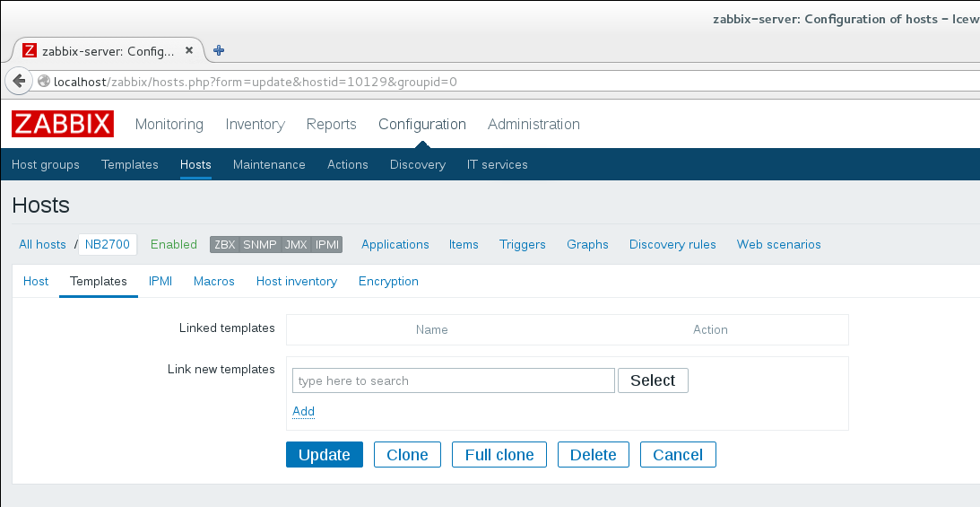Screen dimensions: 980x507
Task: Switch to the Host tab
Action: coord(36,282)
